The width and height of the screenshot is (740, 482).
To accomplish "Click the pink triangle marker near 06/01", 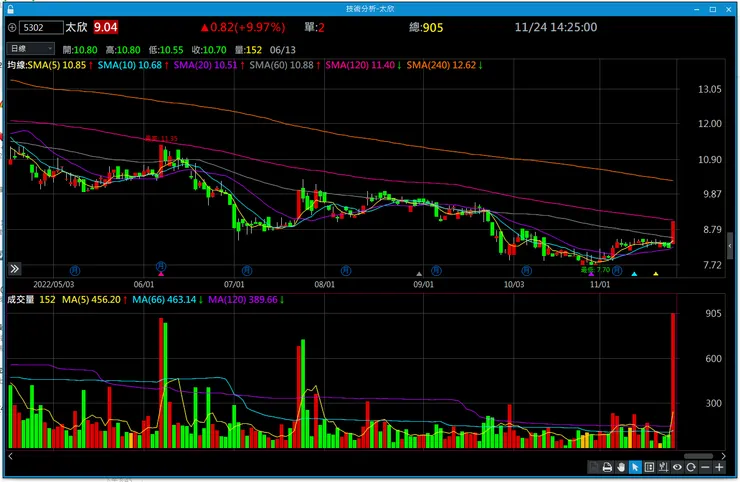I will click(x=161, y=274).
